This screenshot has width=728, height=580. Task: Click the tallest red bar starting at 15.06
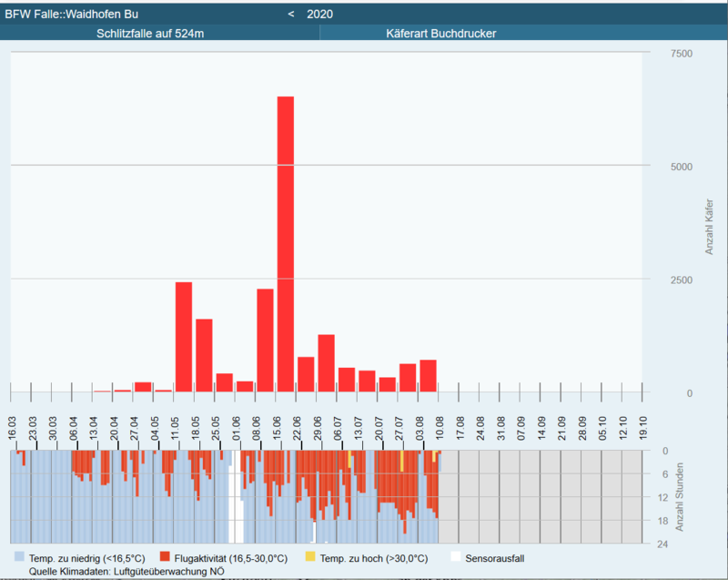[286, 244]
